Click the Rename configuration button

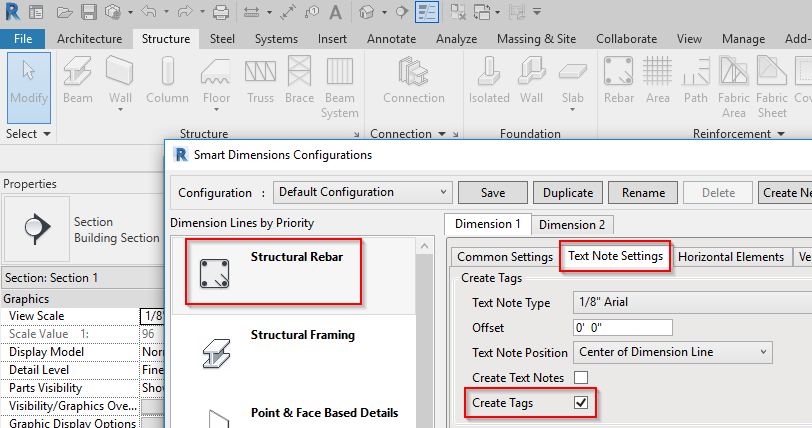(x=643, y=193)
